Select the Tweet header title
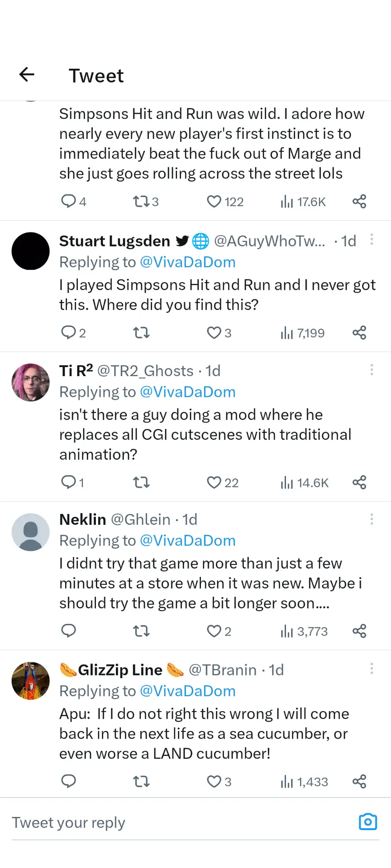 pos(96,75)
